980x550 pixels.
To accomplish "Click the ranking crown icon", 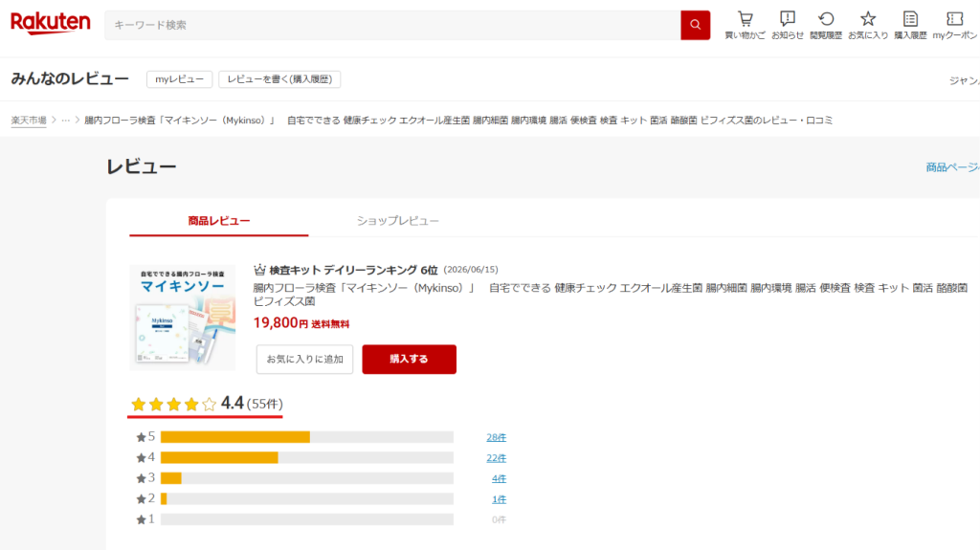I will click(x=259, y=270).
